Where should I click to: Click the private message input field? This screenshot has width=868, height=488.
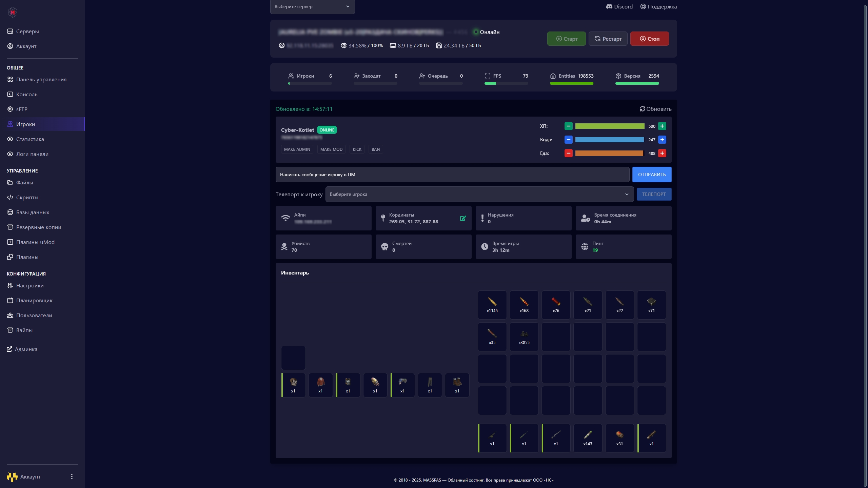click(x=452, y=175)
